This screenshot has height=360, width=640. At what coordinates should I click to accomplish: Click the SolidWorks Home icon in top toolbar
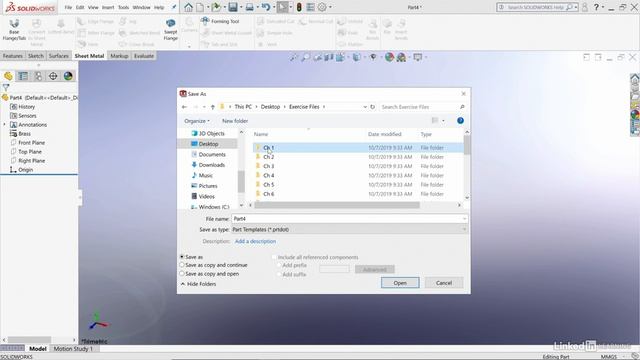[x=188, y=7]
